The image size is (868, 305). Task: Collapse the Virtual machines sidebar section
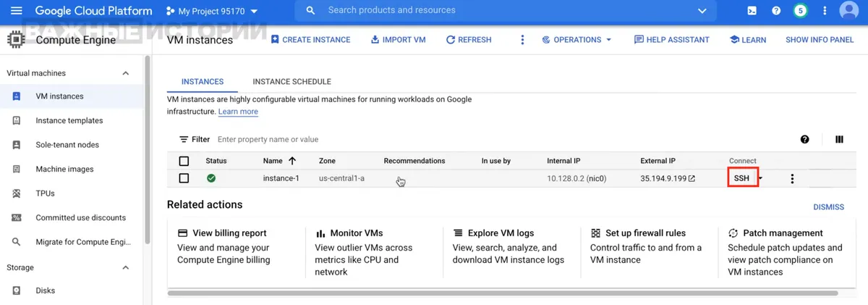(x=126, y=73)
